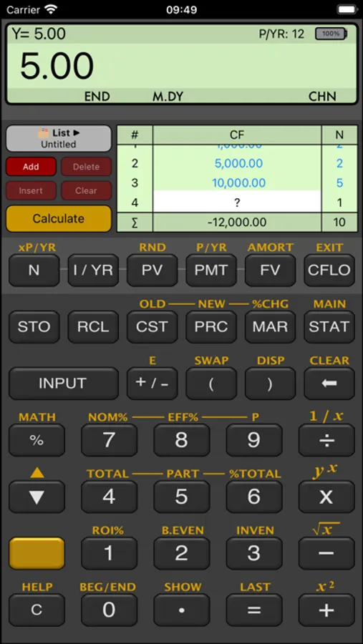This screenshot has width=363, height=644.
Task: Tap digit 4 key
Action: click(x=109, y=497)
